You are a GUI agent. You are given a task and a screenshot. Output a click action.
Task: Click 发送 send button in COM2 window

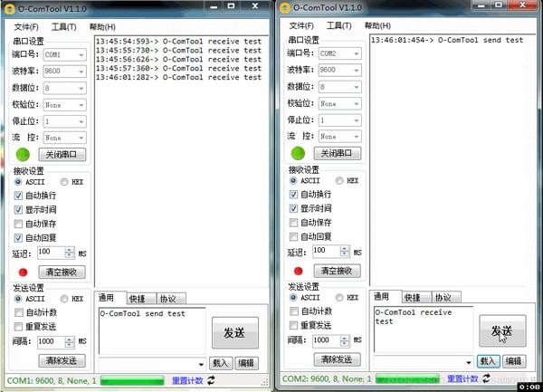tap(502, 331)
